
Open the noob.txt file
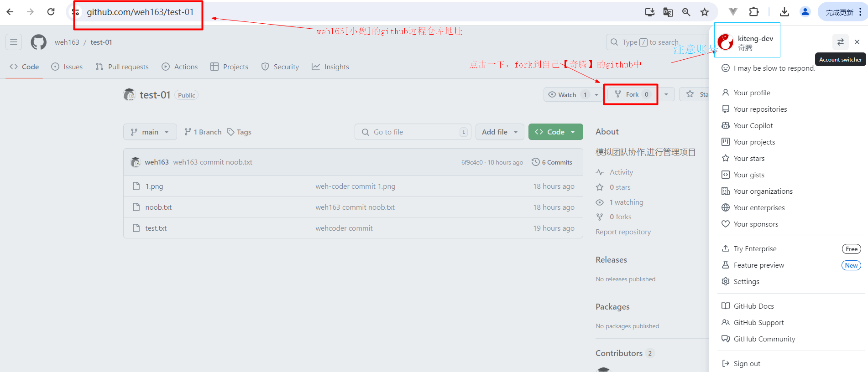pyautogui.click(x=158, y=207)
